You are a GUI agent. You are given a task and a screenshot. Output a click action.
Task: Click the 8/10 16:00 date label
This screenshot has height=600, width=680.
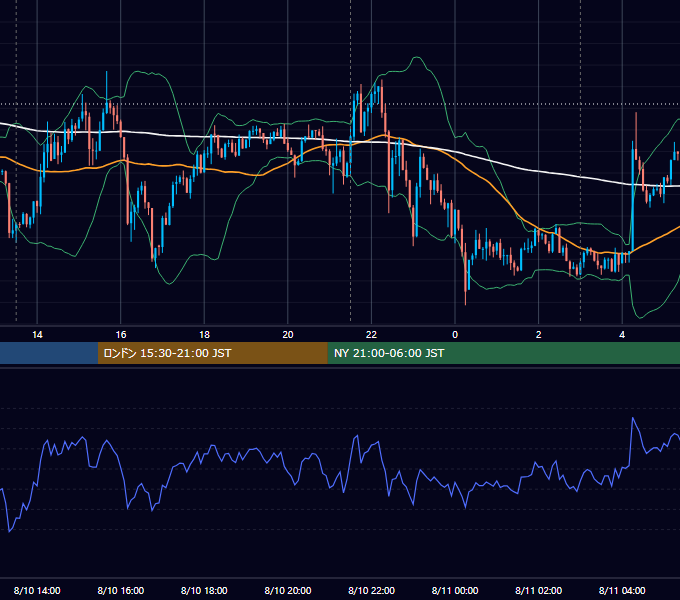121,590
